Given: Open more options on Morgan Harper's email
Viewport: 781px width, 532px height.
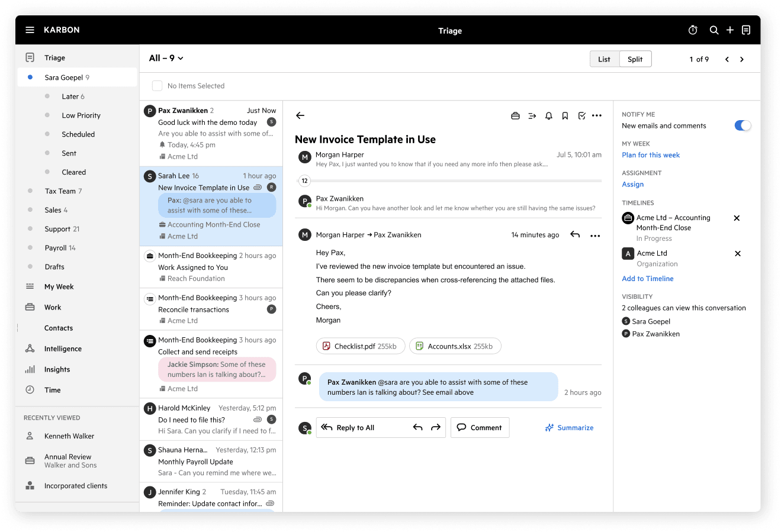Looking at the screenshot, I should pos(595,236).
